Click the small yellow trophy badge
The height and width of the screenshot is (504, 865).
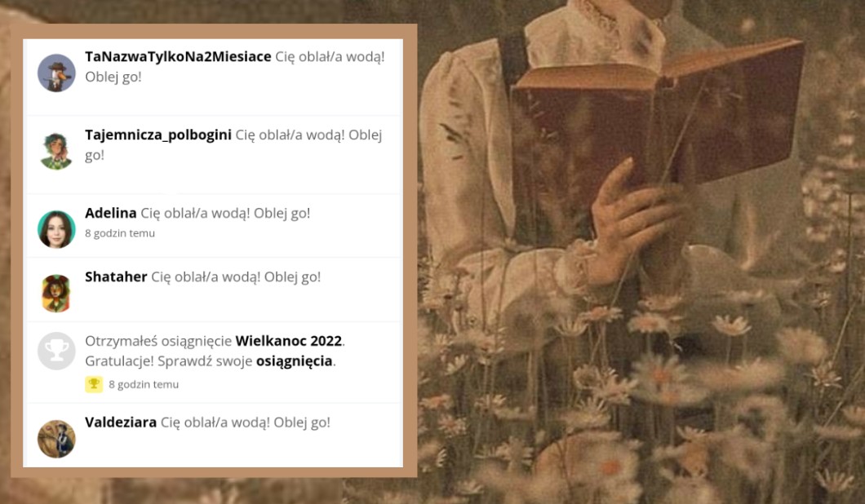click(x=94, y=384)
